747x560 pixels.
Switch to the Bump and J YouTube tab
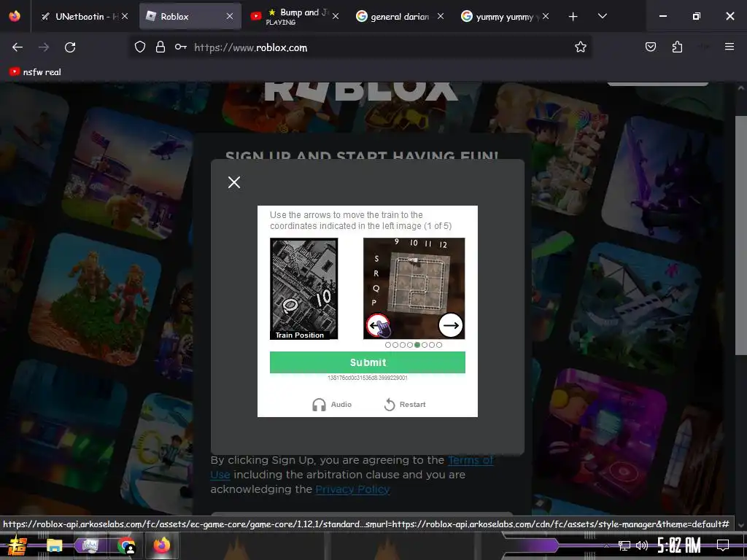coord(295,16)
